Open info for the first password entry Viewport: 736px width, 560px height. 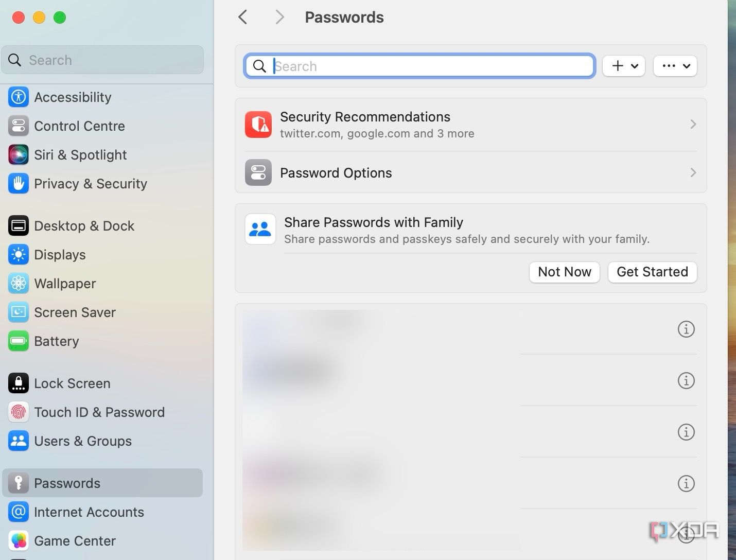(x=686, y=329)
